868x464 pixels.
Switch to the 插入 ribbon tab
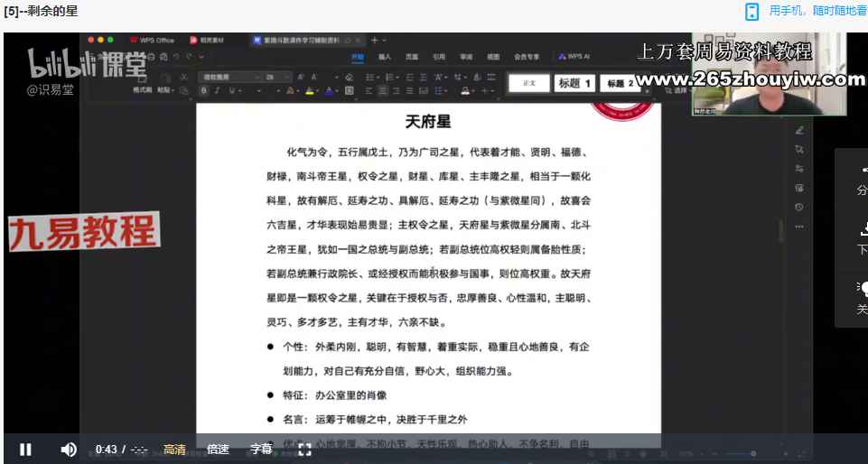(x=385, y=56)
